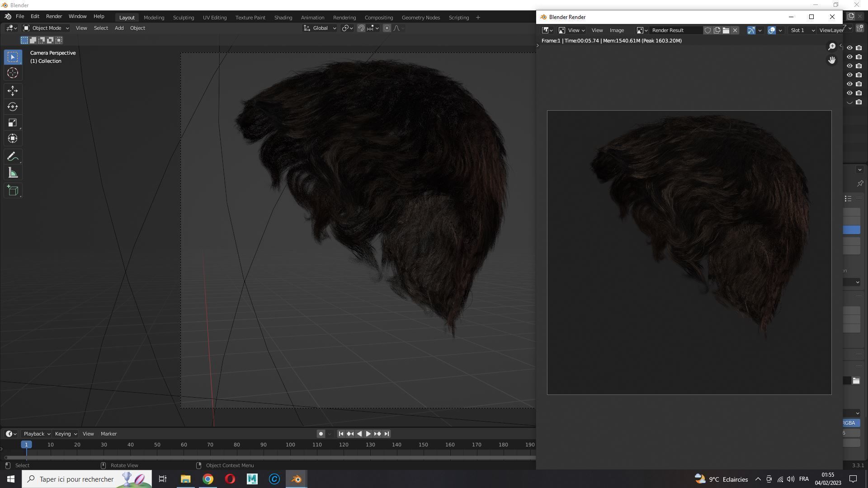The image size is (868, 488).
Task: Activate the Add Cube tool
Action: [12, 190]
